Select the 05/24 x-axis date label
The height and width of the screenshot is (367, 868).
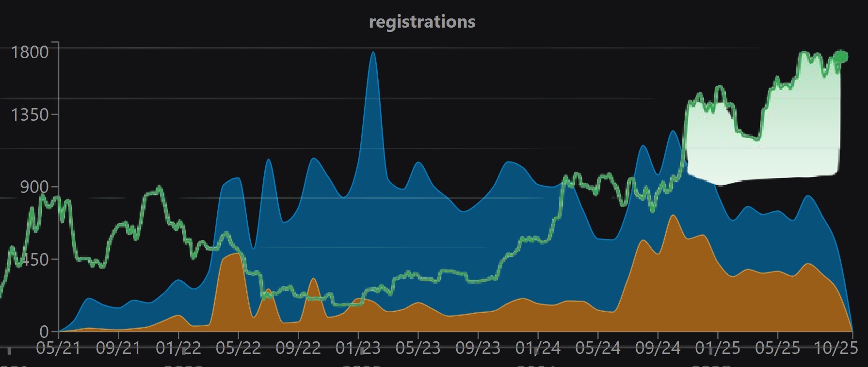598,348
